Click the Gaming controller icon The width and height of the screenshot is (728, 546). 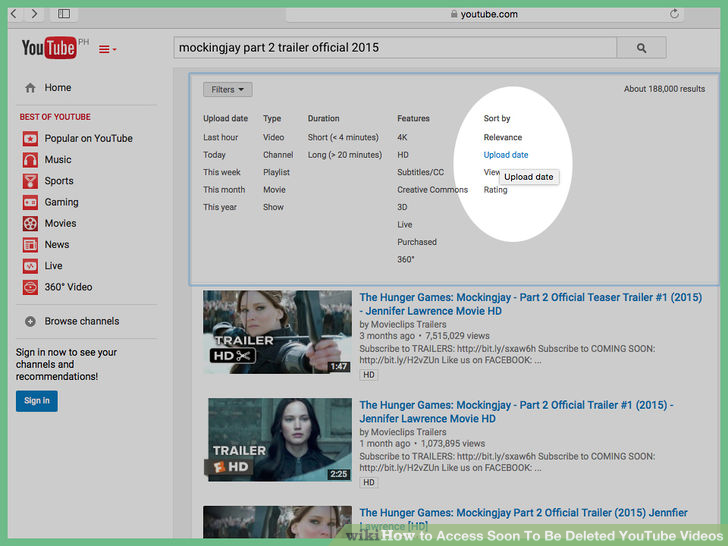30,202
